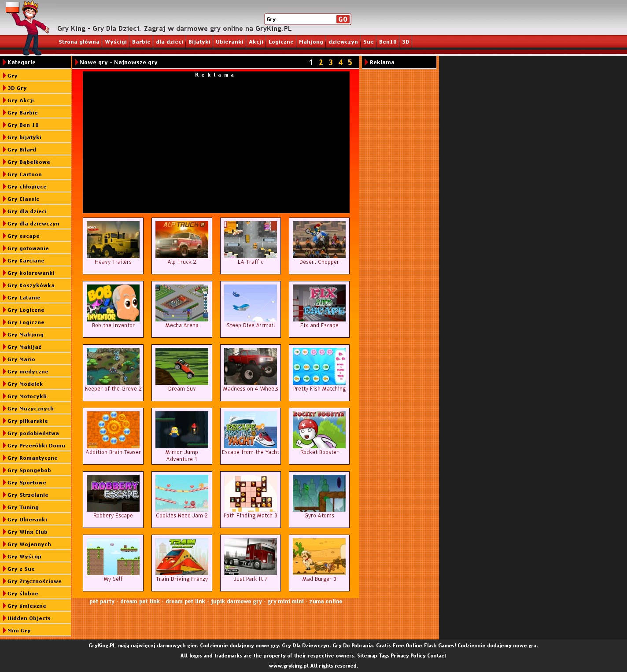Viewport: 627px width, 672px height.
Task: Jump to page 5 of new games
Action: (350, 63)
